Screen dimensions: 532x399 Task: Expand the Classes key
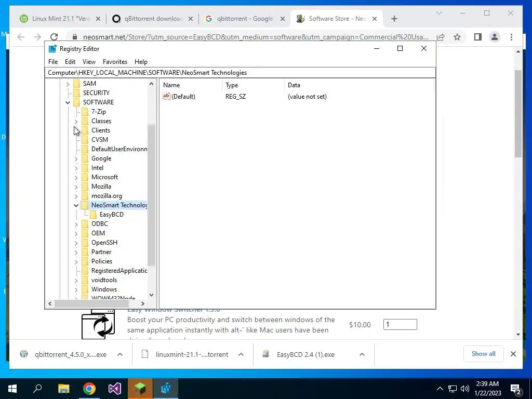click(76, 121)
